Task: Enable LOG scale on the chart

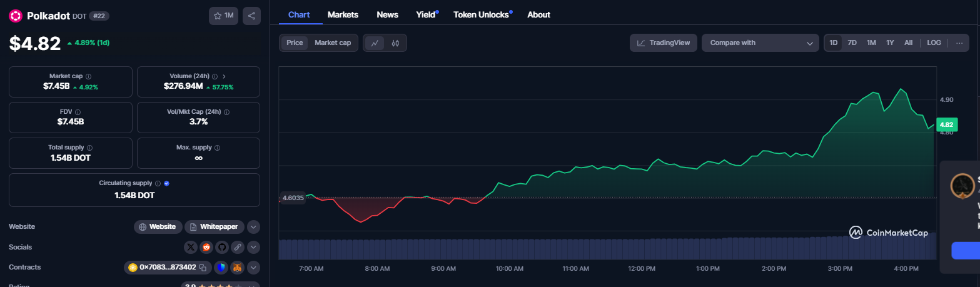Action: (x=934, y=43)
